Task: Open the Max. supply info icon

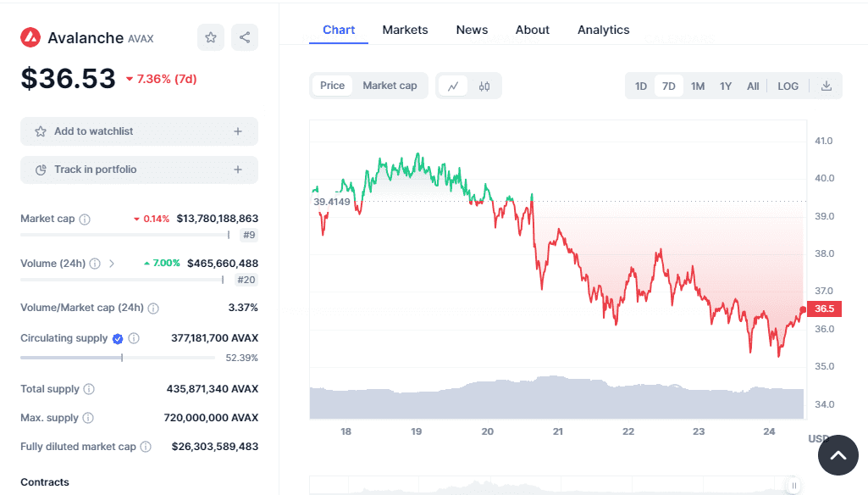Action: click(88, 418)
